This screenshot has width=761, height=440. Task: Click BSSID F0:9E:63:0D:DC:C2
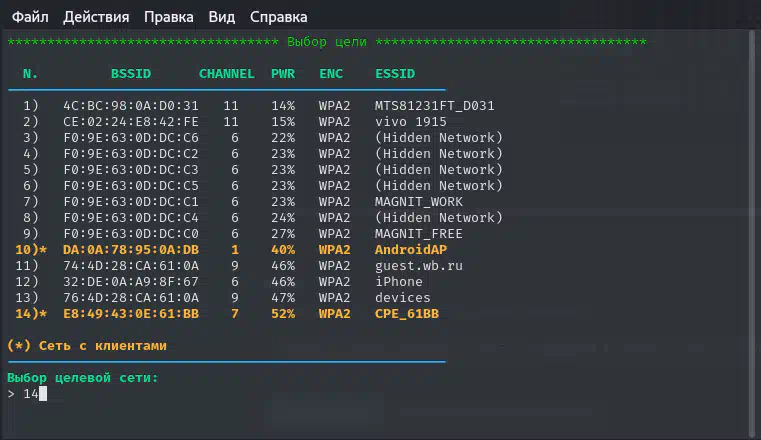131,154
